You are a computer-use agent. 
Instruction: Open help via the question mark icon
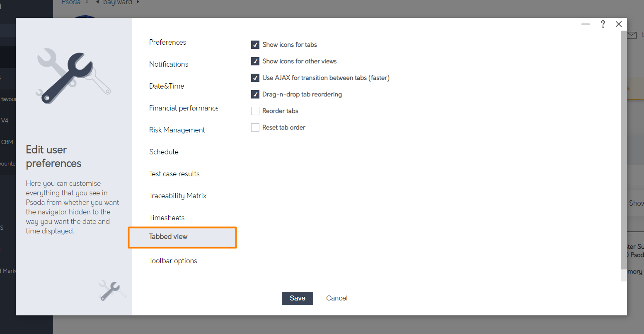pos(603,24)
